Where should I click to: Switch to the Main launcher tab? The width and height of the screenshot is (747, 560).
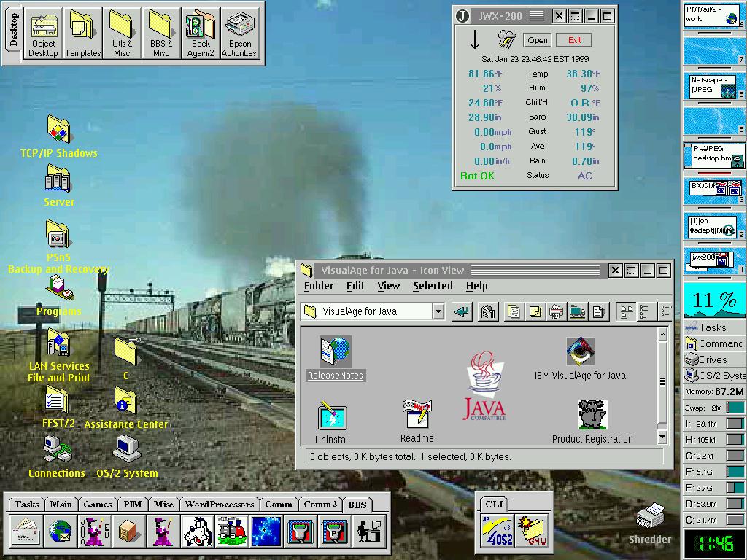coord(61,505)
